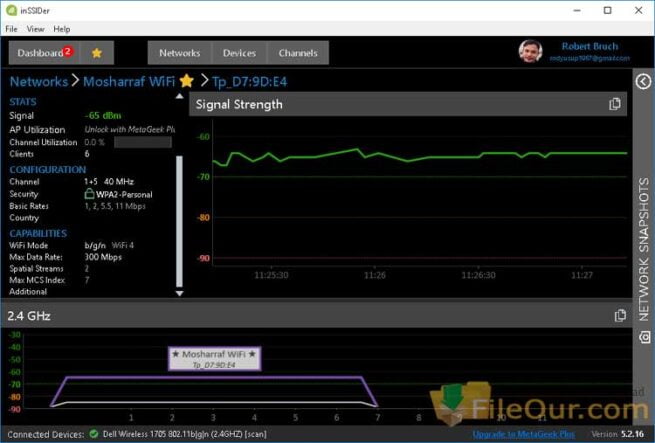Click the red Dashboard notification badge
Image resolution: width=655 pixels, height=443 pixels.
pyautogui.click(x=68, y=51)
